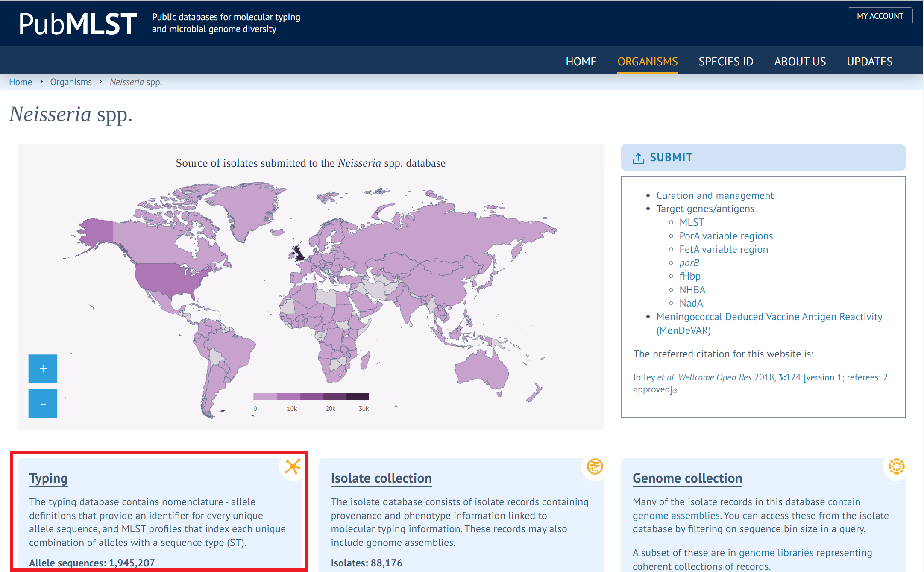
Task: Click the orange Isolate collection icon
Action: click(595, 466)
